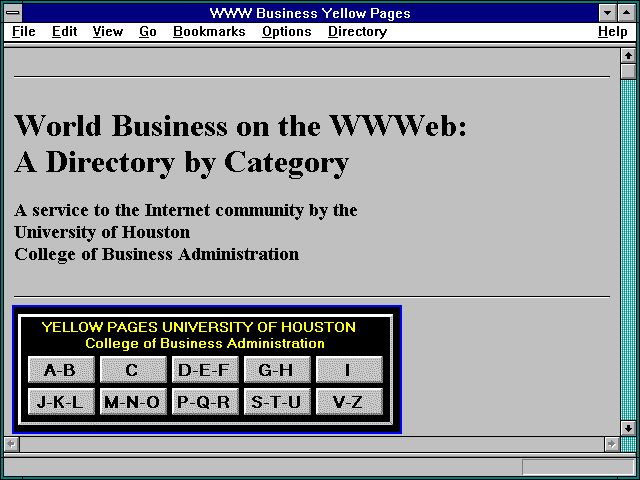
Task: Choose the I category button
Action: [x=349, y=369]
